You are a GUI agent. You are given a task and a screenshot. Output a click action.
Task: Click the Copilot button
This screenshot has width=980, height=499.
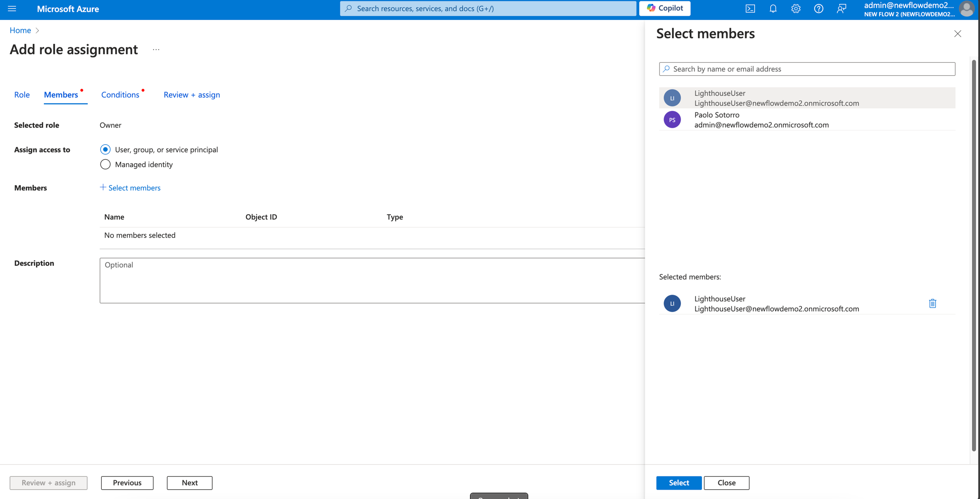tap(664, 9)
